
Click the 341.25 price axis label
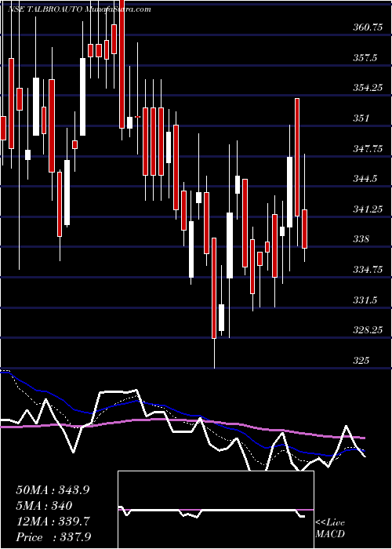pyautogui.click(x=366, y=209)
